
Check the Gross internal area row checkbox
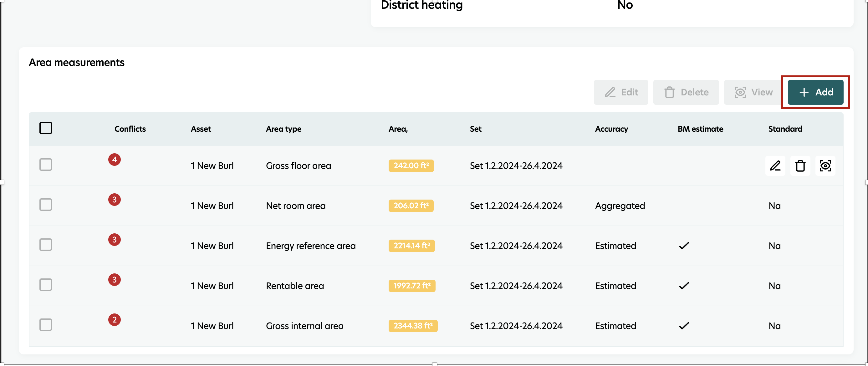pos(45,325)
